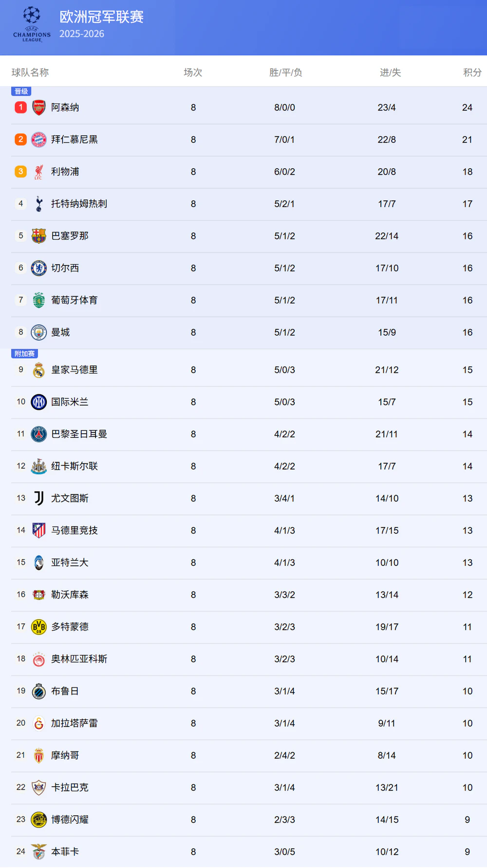Screen dimensions: 487x868
Task: Click the 欧洲冠军联赛 title text
Action: (101, 17)
